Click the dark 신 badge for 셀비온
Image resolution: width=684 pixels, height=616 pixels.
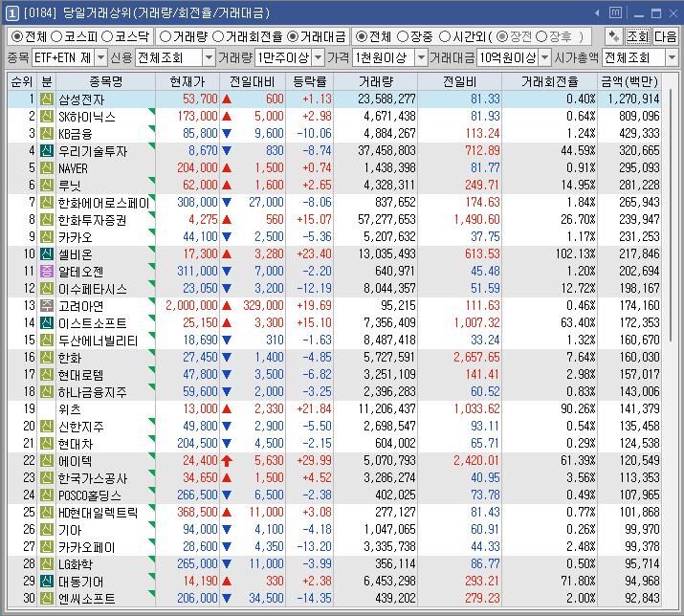point(47,253)
